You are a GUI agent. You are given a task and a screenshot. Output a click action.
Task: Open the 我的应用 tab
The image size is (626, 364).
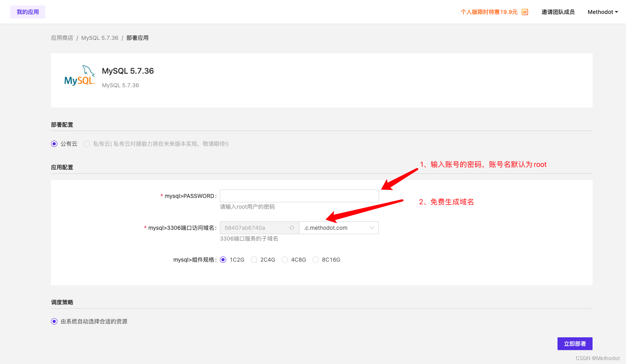coord(28,12)
